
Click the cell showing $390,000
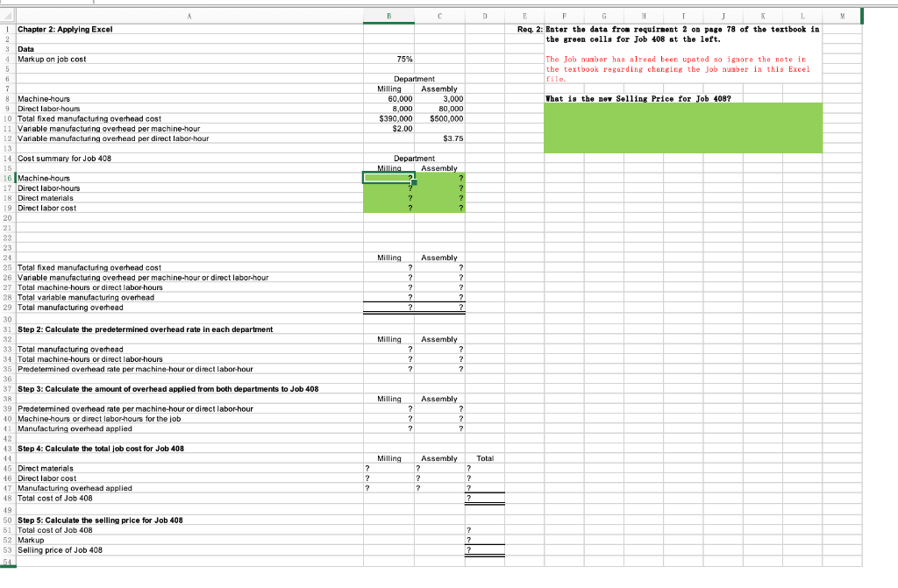click(389, 118)
